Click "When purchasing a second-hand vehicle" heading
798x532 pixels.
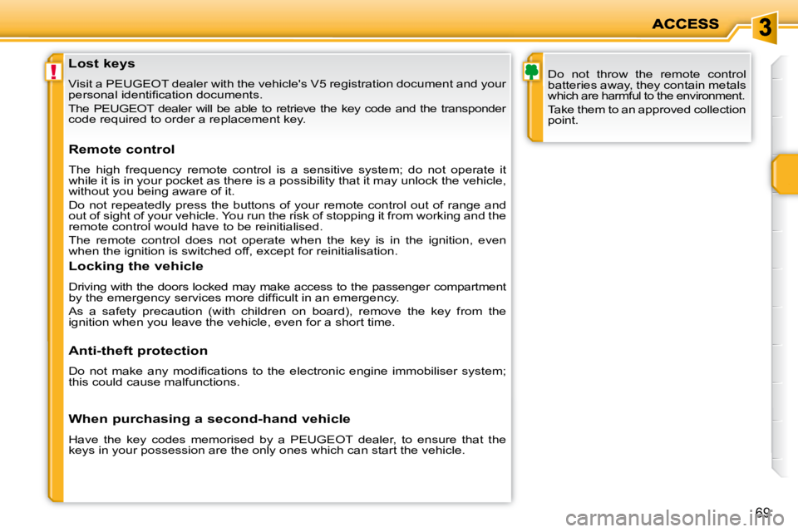coord(209,419)
